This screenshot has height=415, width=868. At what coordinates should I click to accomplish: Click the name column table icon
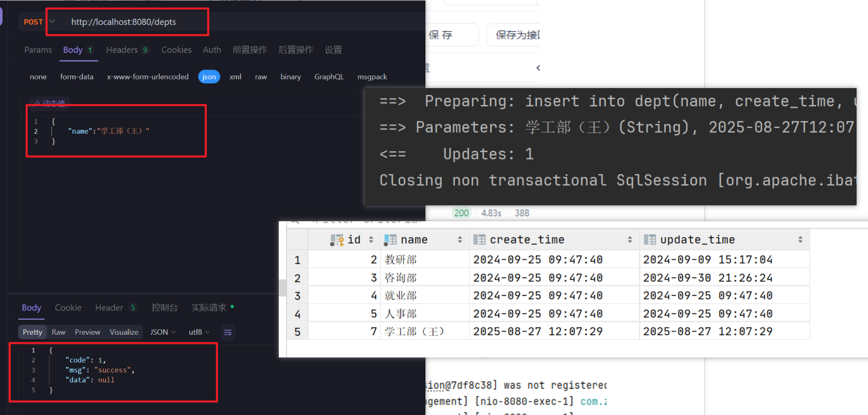coord(390,240)
